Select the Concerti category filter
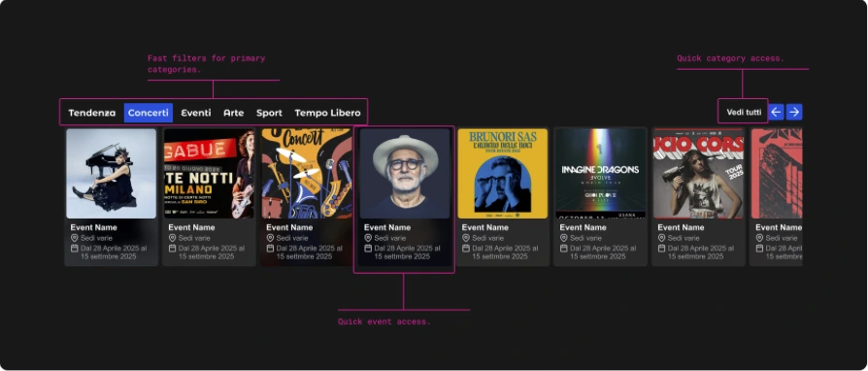The width and height of the screenshot is (868, 371). point(149,113)
